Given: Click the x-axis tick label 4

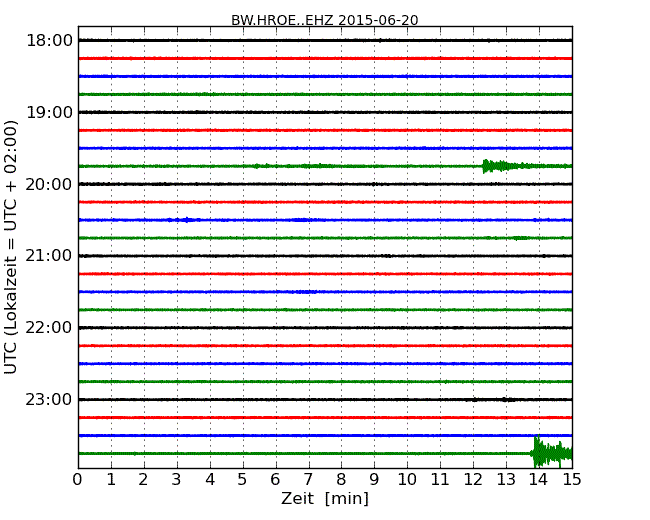Looking at the screenshot, I should pyautogui.click(x=210, y=480).
